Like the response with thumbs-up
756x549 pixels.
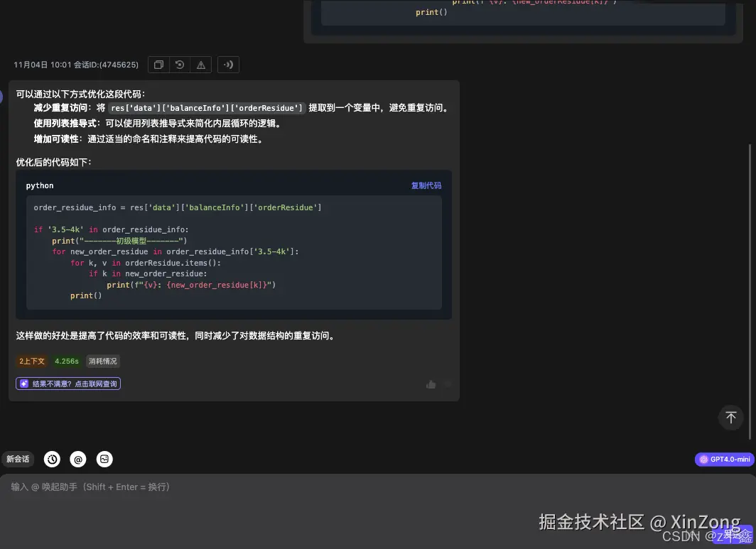(431, 384)
